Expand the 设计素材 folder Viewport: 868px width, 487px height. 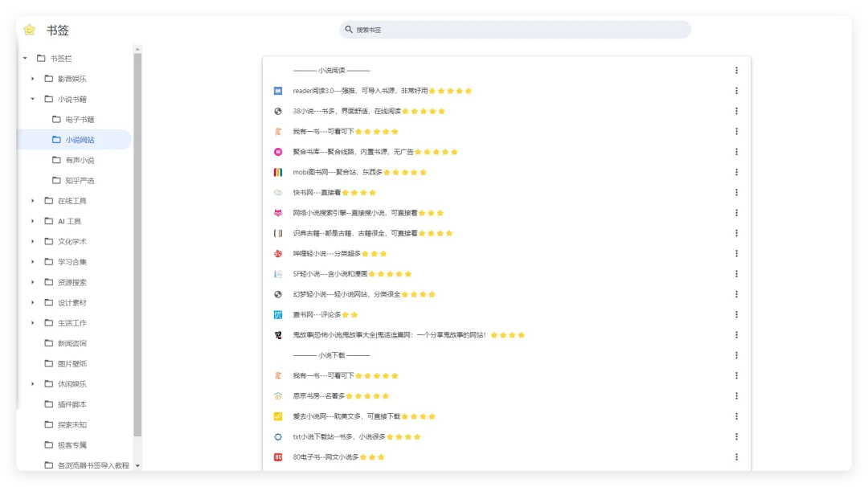(33, 303)
